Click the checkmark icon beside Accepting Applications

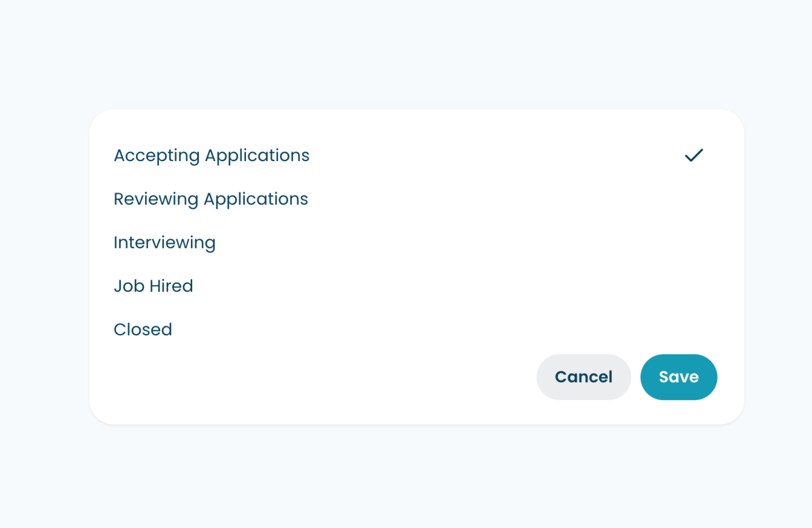tap(694, 155)
